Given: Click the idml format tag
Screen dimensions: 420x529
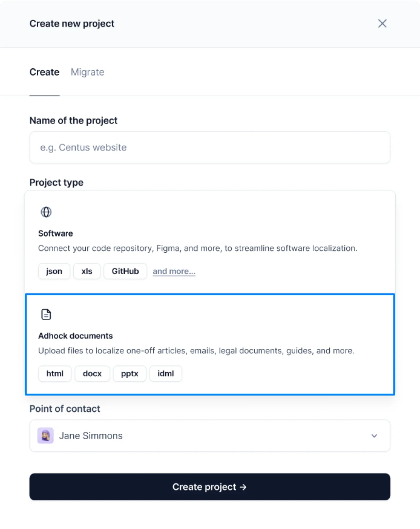Looking at the screenshot, I should click(166, 374).
